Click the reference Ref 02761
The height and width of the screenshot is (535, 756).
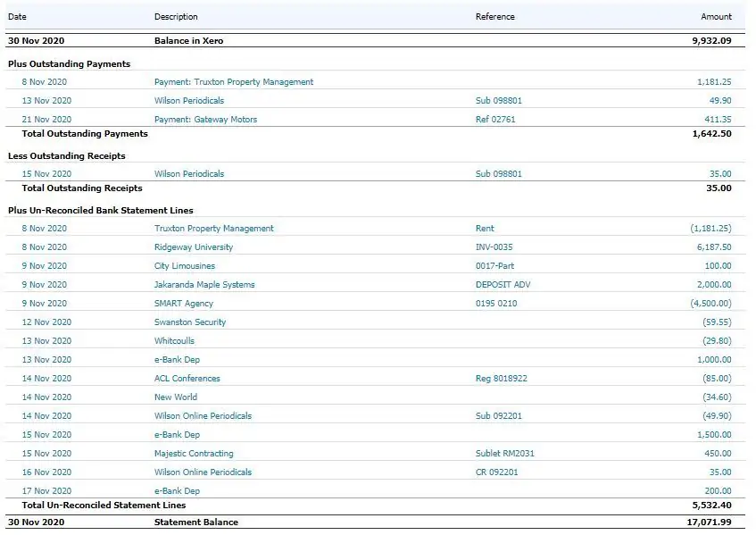click(x=495, y=120)
